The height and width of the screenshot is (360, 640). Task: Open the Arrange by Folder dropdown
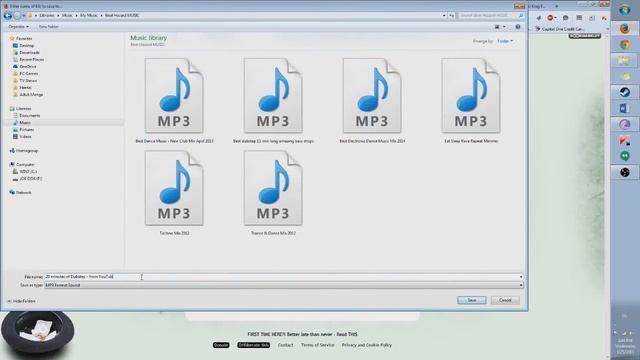[x=505, y=41]
